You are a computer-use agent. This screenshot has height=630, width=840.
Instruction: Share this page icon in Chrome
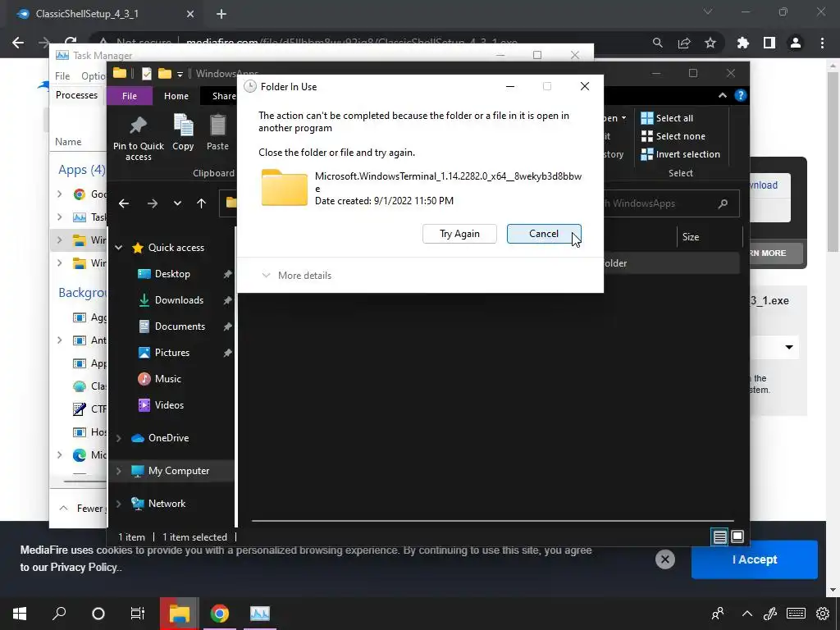pyautogui.click(x=684, y=43)
